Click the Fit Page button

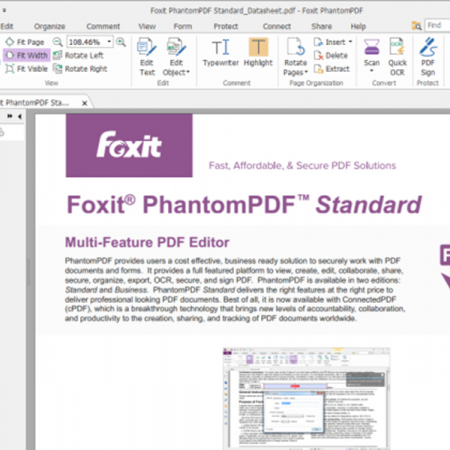coord(25,42)
